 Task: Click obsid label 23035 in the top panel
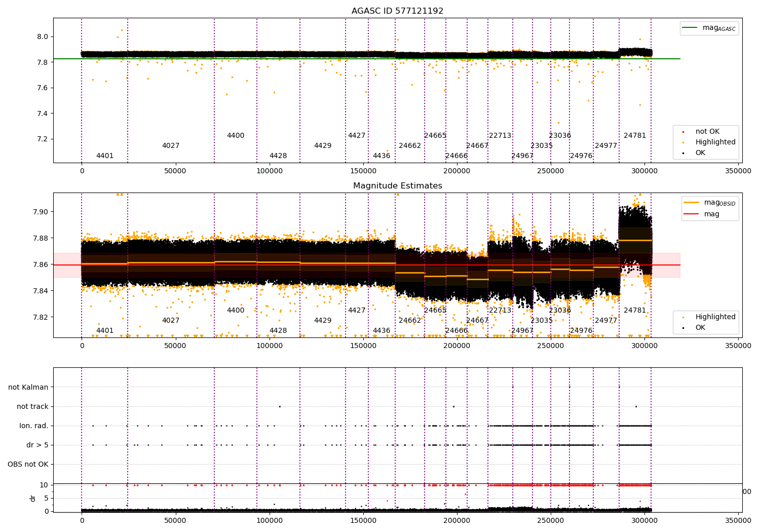tap(542, 146)
